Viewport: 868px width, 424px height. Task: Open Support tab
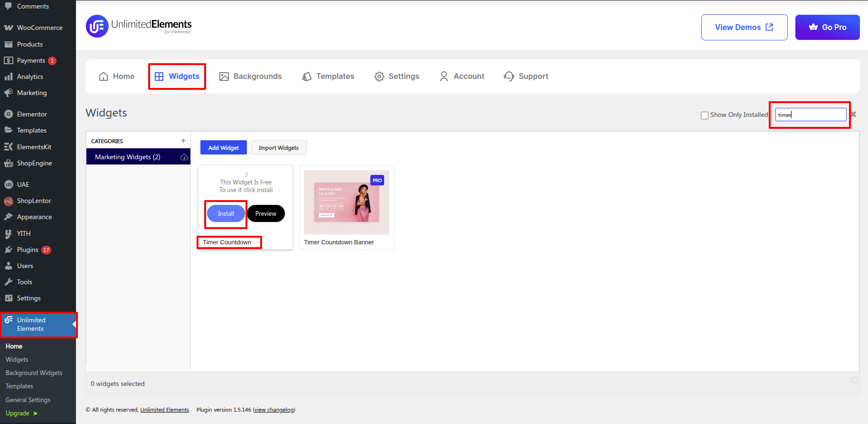tap(526, 76)
